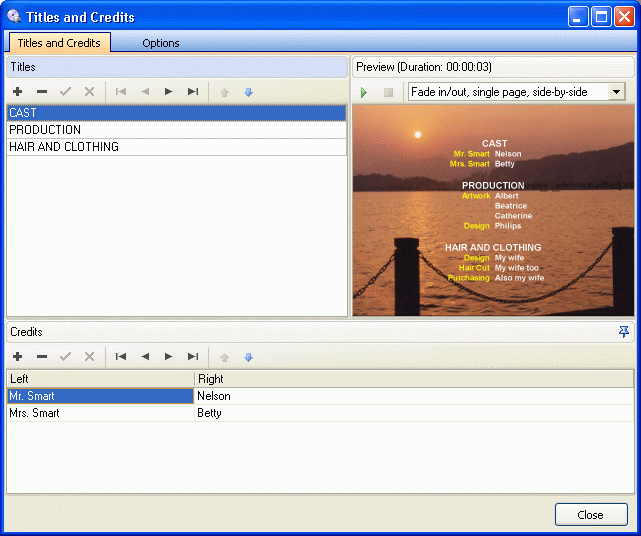Image resolution: width=641 pixels, height=536 pixels.
Task: Click the Preview duration header
Action: click(x=493, y=67)
